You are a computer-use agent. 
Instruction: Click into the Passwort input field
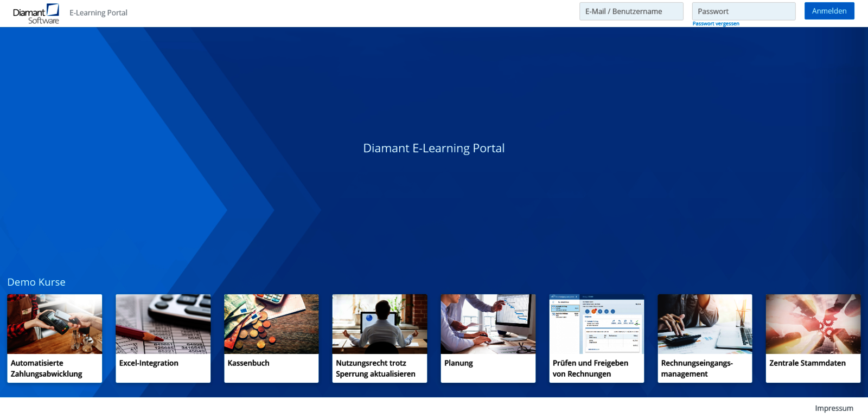pyautogui.click(x=743, y=11)
